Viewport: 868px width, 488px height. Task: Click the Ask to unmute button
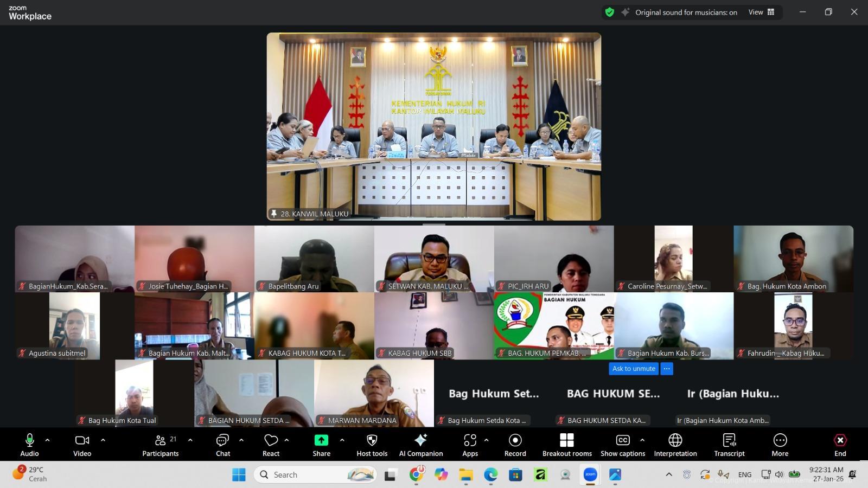click(634, 369)
